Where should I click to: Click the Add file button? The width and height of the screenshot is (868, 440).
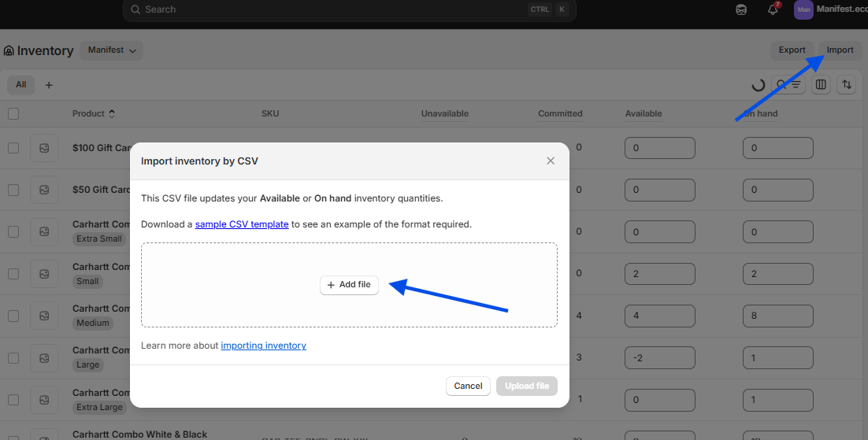coord(349,285)
